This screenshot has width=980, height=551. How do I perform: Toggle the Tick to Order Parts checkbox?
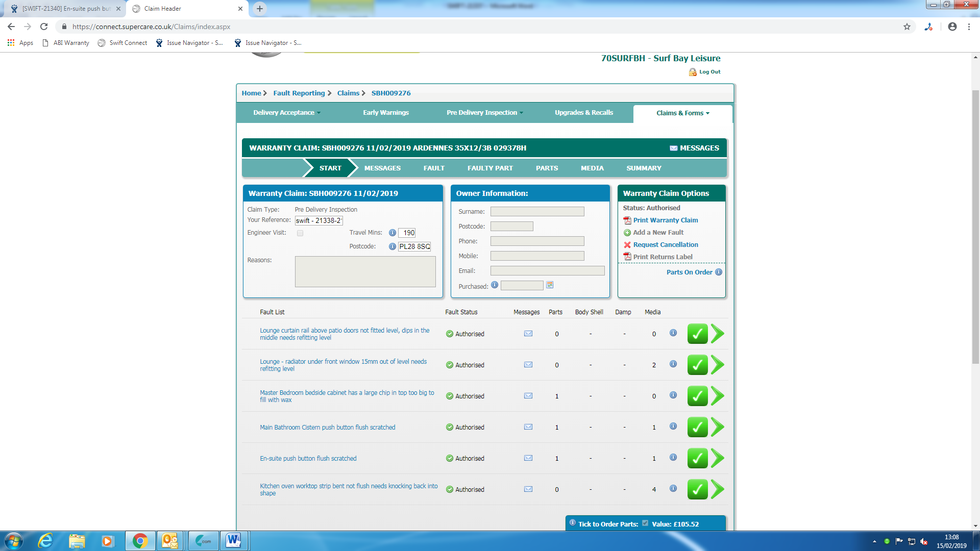[645, 523]
